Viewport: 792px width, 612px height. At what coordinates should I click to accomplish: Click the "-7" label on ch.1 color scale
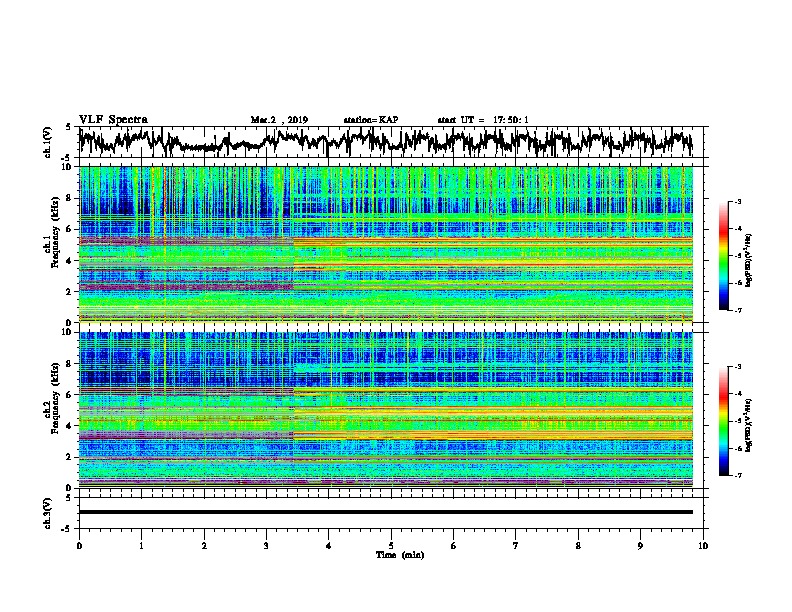click(737, 310)
